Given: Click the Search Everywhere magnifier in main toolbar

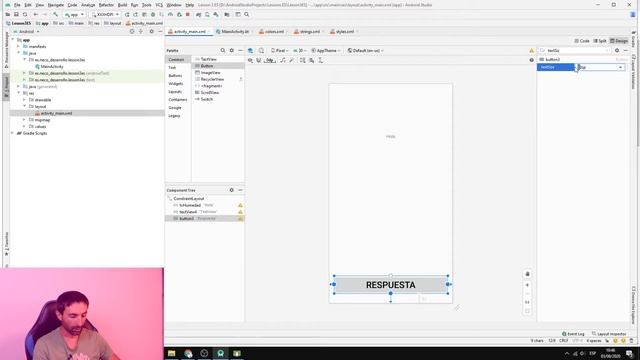Looking at the screenshot, I should (247, 14).
